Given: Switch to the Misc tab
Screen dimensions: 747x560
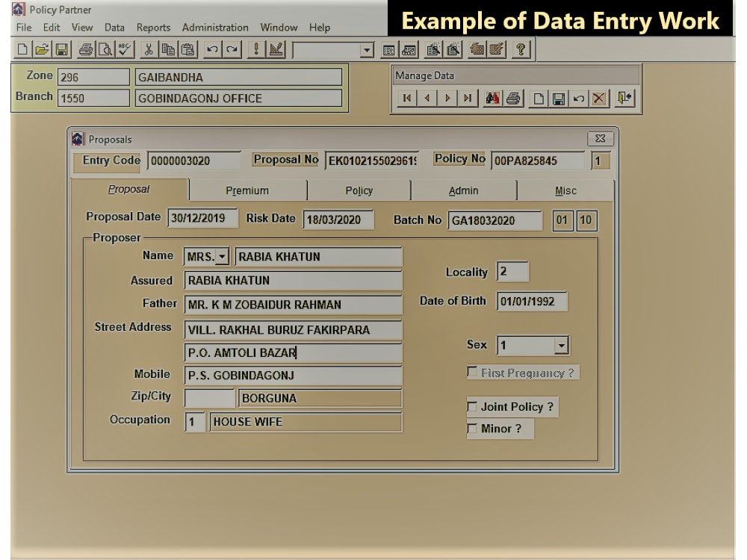Looking at the screenshot, I should pyautogui.click(x=565, y=190).
